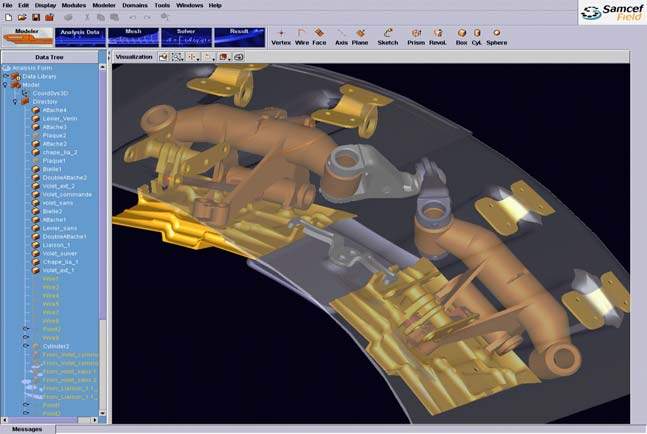Select the Revol. revolution tool
The image size is (647, 434).
[438, 37]
